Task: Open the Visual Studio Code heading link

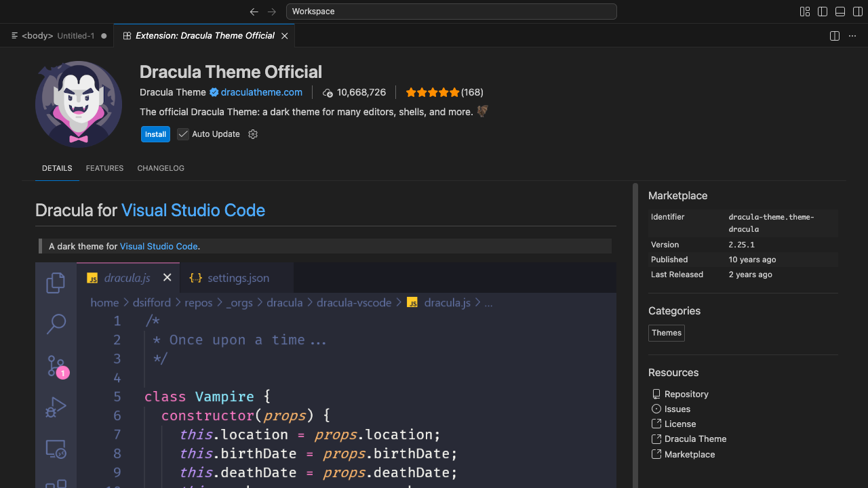Action: (x=193, y=210)
